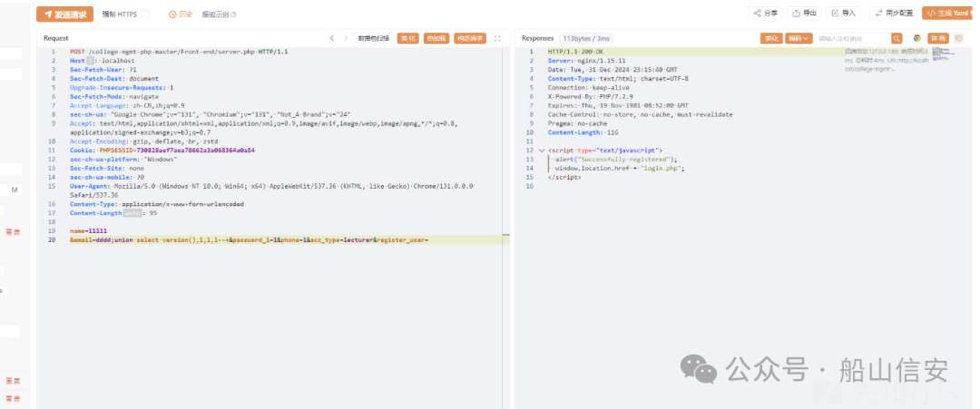
Task: Click the Content-Length 95 request line
Action: click(113, 213)
